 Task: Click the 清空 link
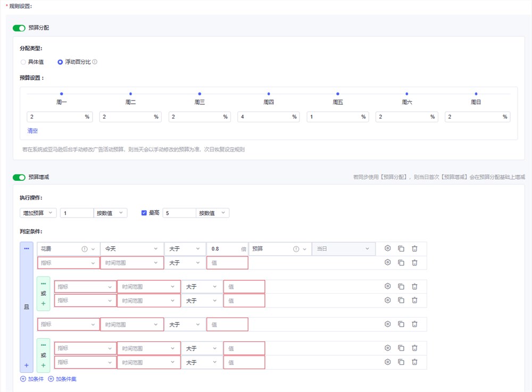tap(32, 131)
